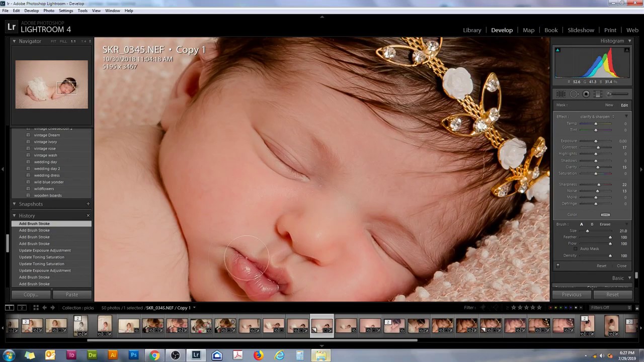Viewport: 644px width, 362px height.
Task: Go forward with right arrow in filmstrip bar
Action: click(x=52, y=308)
